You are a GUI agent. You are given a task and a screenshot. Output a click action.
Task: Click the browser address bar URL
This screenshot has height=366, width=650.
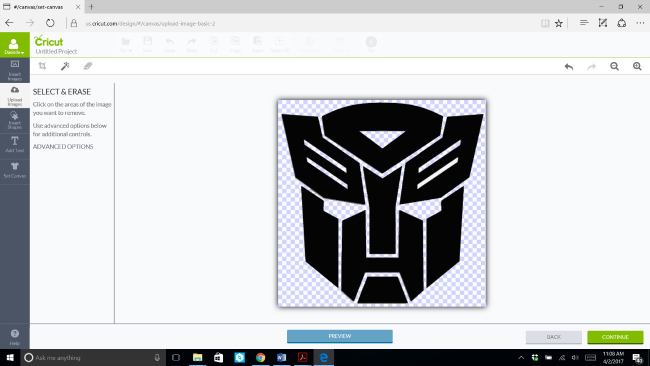(x=150, y=24)
